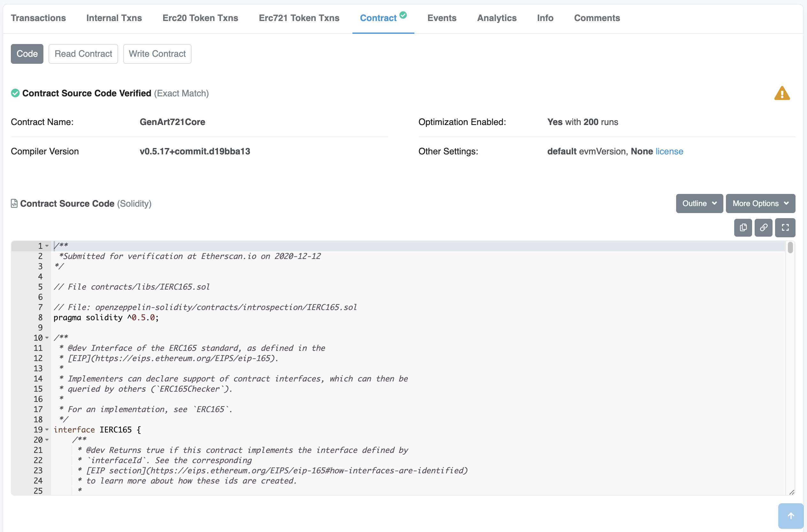
Task: Open the Outline dropdown
Action: [699, 203]
